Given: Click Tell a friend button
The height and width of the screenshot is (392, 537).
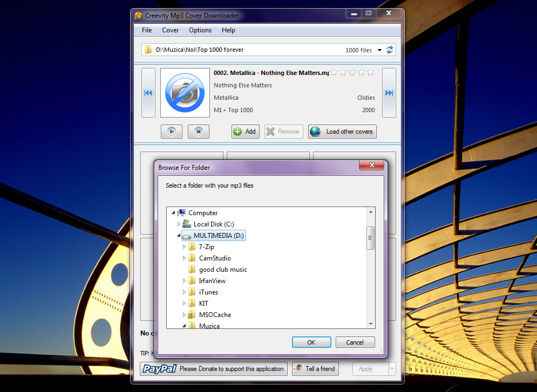Looking at the screenshot, I should tap(315, 369).
